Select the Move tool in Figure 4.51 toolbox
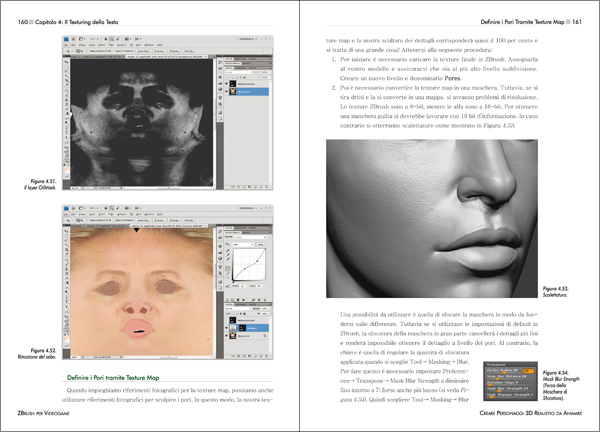Viewport: 600px width, 432px height. tap(66, 62)
